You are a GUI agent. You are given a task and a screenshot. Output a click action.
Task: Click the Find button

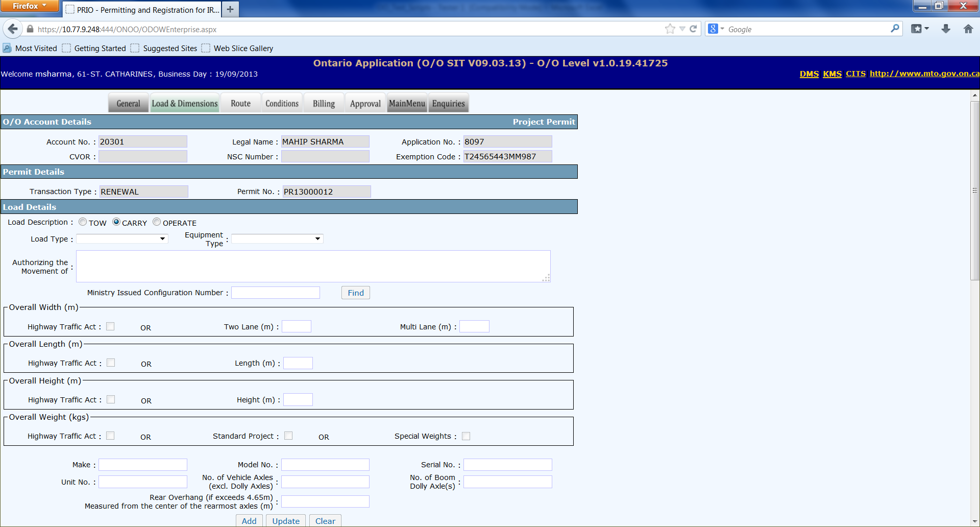(x=356, y=293)
